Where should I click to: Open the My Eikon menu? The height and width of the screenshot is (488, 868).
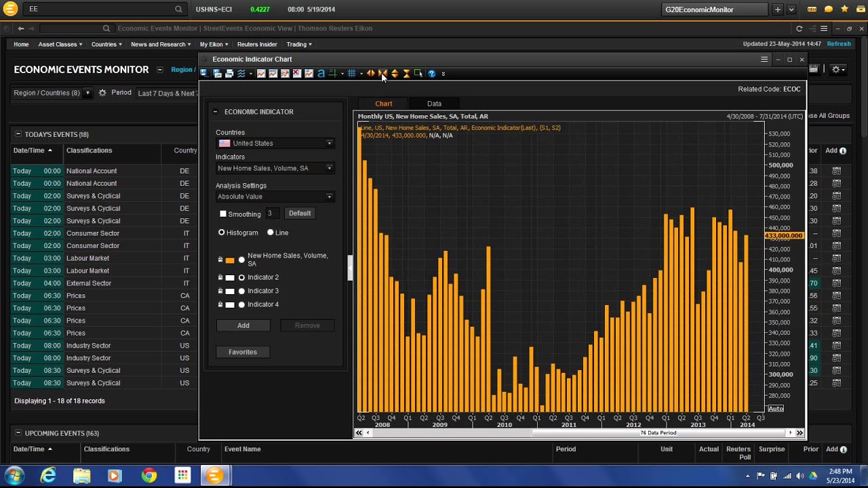214,44
